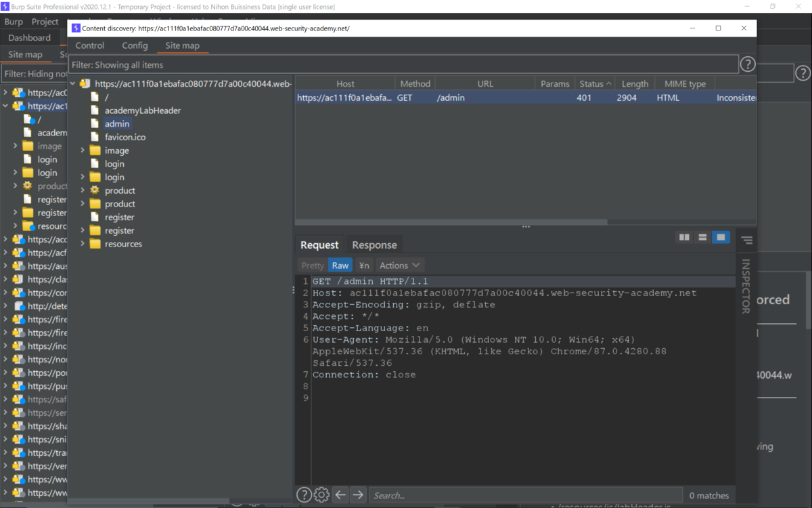Click the Burp Suite logo in title bar
Viewport: 812px width, 508px height.
click(x=5, y=7)
